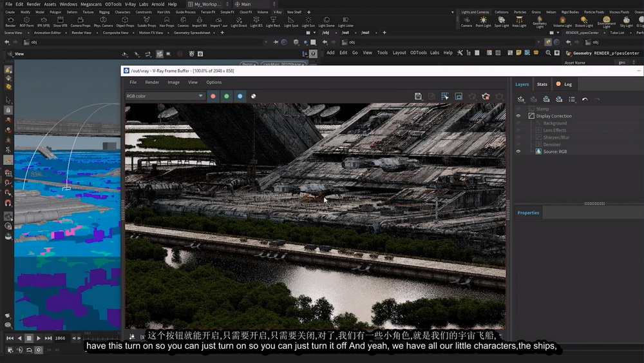Click the layer list options icon
Viewport: 644px width, 363px height.
point(572,99)
